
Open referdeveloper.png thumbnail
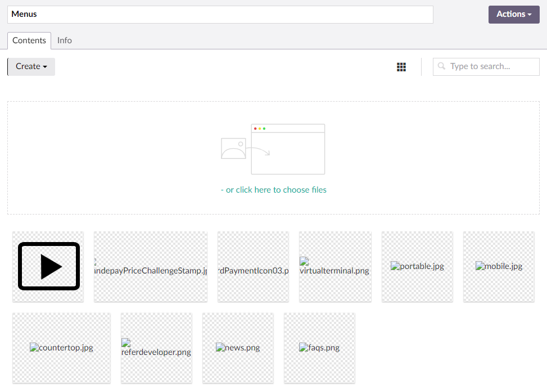tap(156, 348)
